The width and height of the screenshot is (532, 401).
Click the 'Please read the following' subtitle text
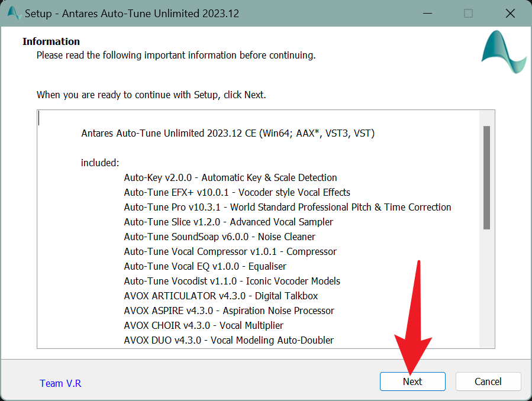(176, 55)
